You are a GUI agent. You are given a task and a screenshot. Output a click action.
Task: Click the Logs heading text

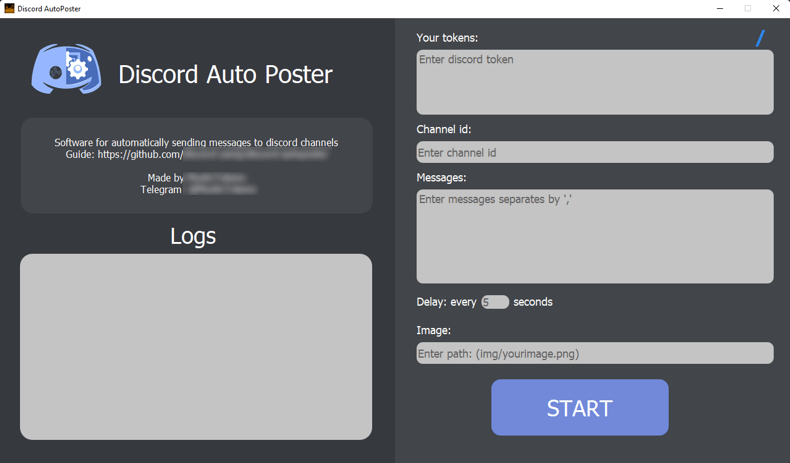point(193,236)
